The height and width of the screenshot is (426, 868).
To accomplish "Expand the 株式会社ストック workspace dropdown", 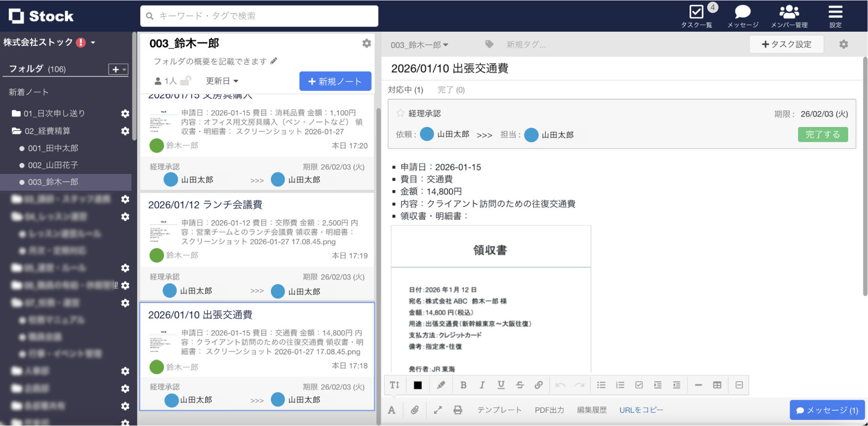I will 93,42.
